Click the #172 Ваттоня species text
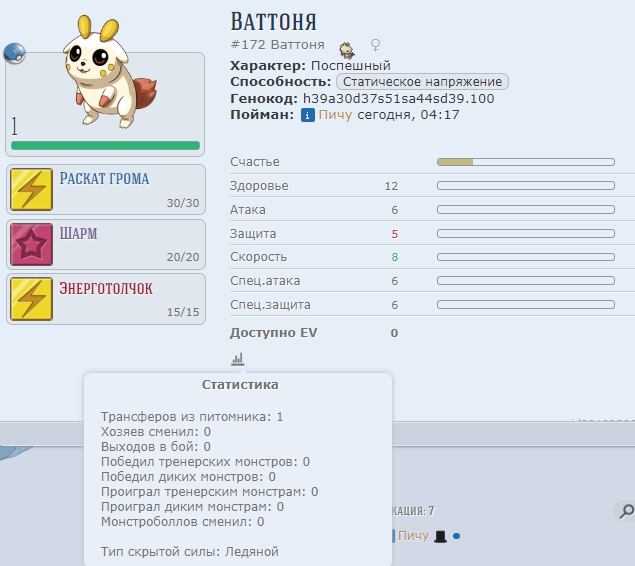635x566 pixels. [x=277, y=45]
